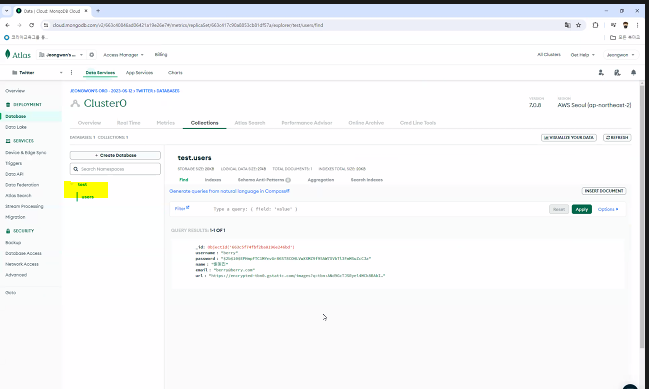Image resolution: width=649 pixels, height=389 pixels.
Task: Open Database in sidebar
Action: pyautogui.click(x=16, y=116)
